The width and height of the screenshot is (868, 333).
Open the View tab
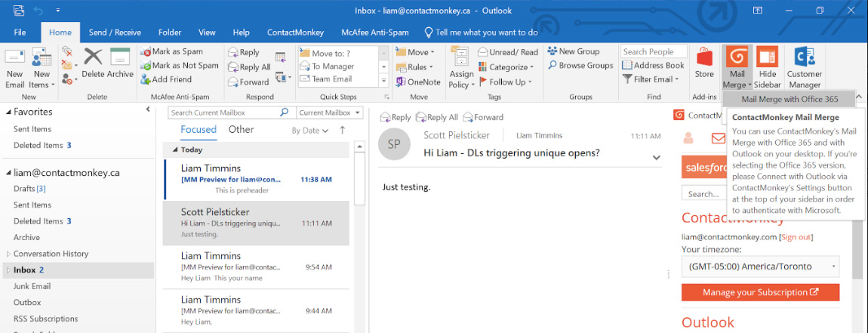click(x=207, y=32)
